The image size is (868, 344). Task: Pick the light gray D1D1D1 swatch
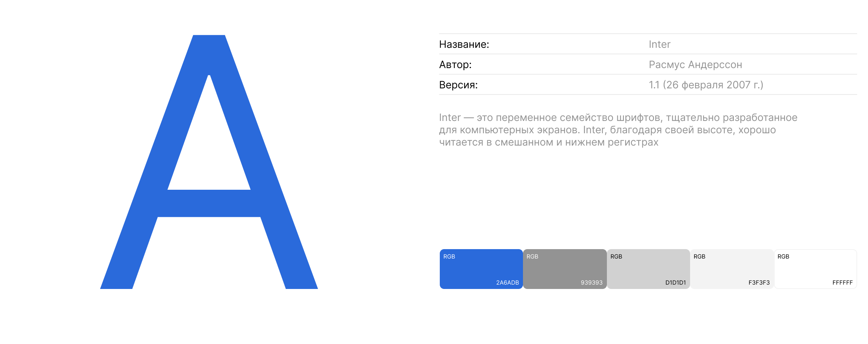click(648, 269)
